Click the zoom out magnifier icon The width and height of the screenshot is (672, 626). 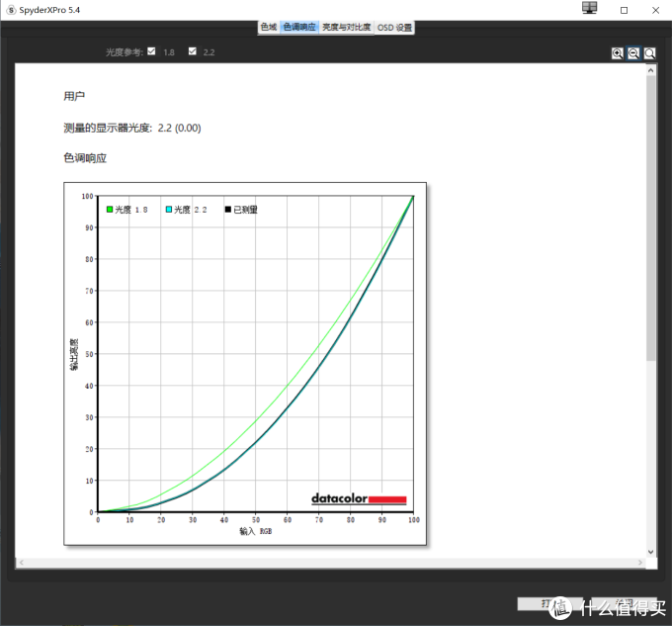click(x=633, y=53)
